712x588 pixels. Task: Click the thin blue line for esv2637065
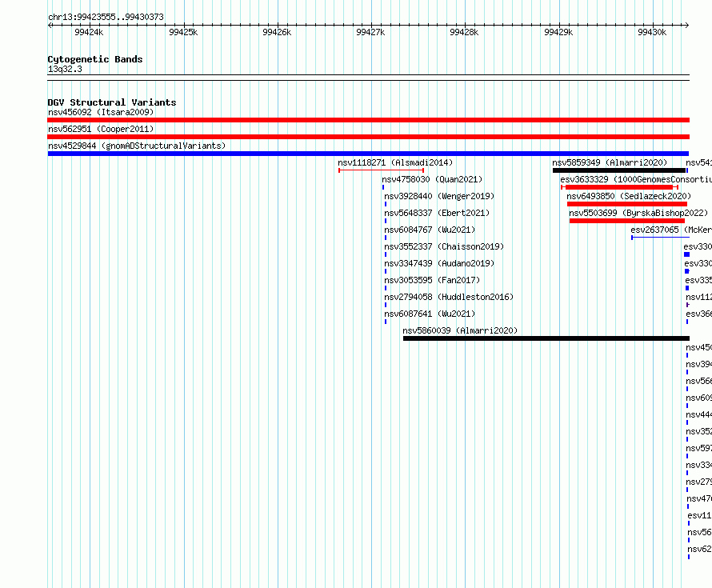pyautogui.click(x=660, y=238)
